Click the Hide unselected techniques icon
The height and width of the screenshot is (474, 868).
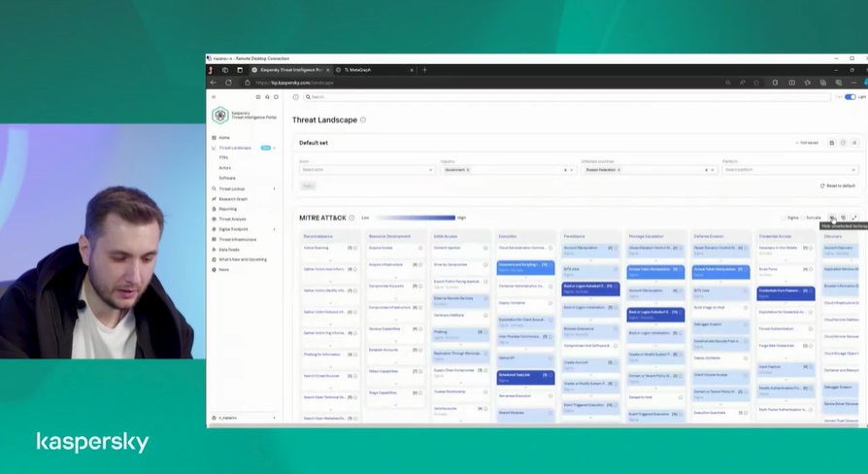click(x=831, y=218)
